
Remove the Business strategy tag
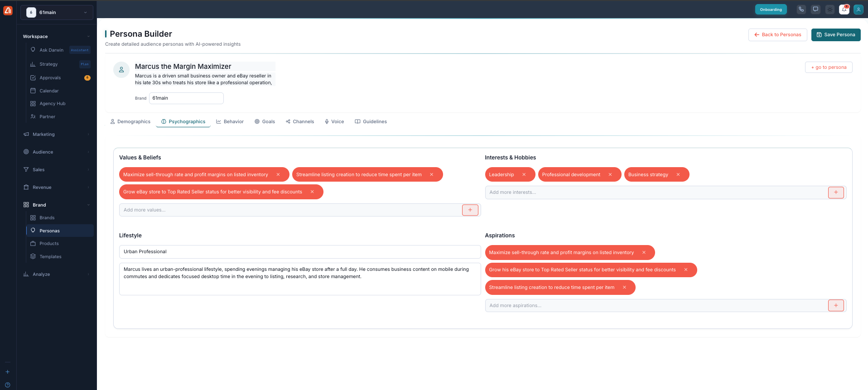[678, 175]
